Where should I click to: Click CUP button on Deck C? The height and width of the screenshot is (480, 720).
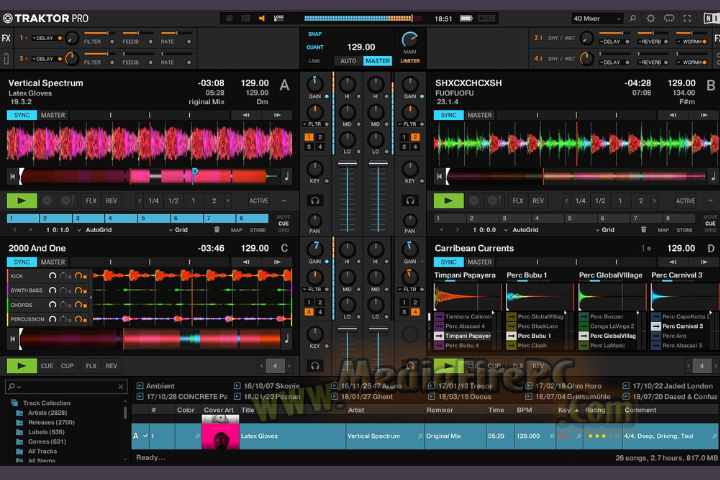(67, 366)
